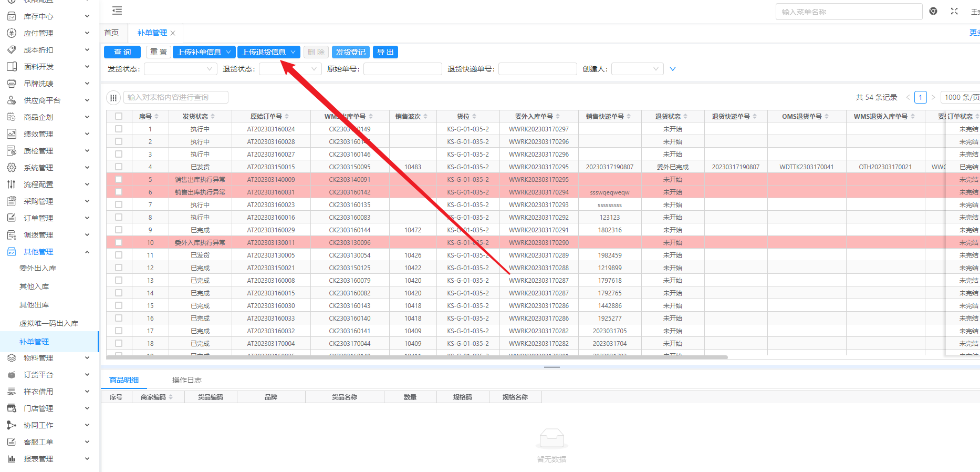
Task: Close the 补单管理 tab
Action: tap(173, 33)
